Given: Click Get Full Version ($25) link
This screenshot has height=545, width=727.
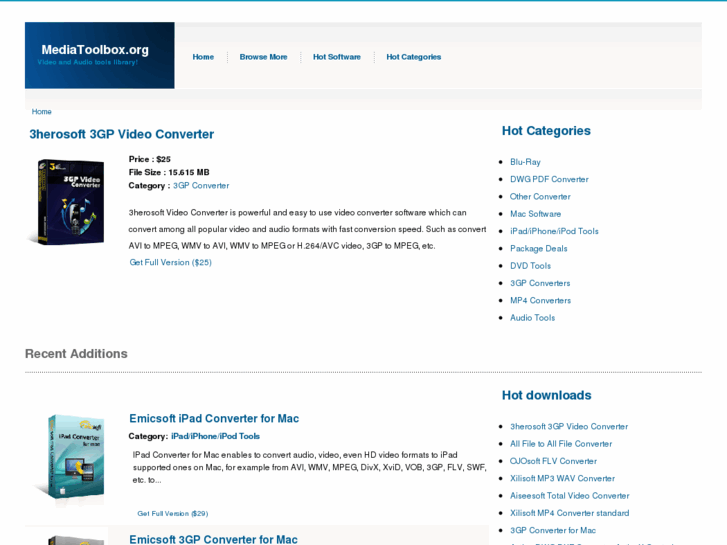Looking at the screenshot, I should pos(171,263).
